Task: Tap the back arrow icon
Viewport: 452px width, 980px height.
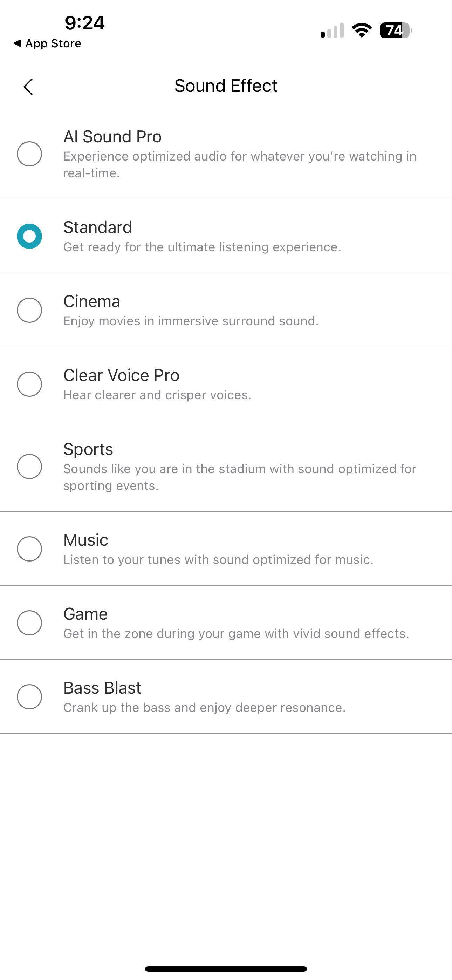Action: point(28,87)
